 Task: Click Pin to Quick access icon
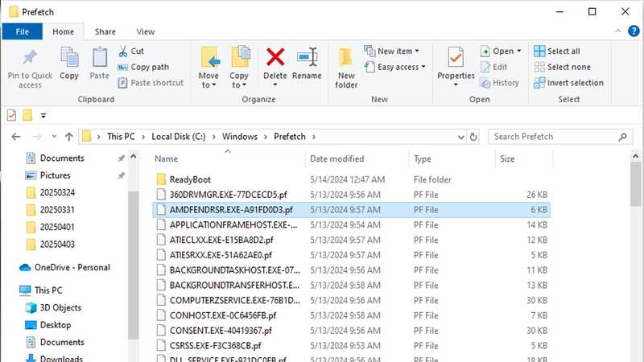point(30,57)
